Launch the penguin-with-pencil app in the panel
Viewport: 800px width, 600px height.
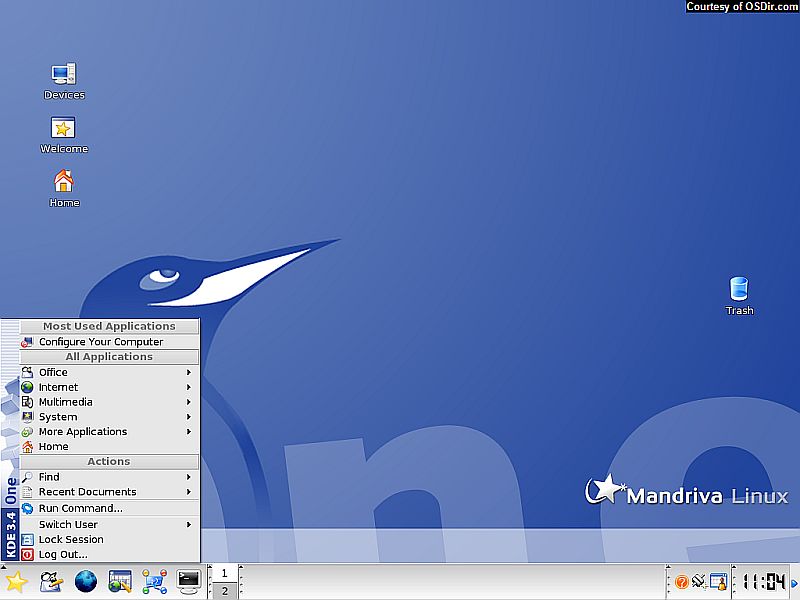51,582
